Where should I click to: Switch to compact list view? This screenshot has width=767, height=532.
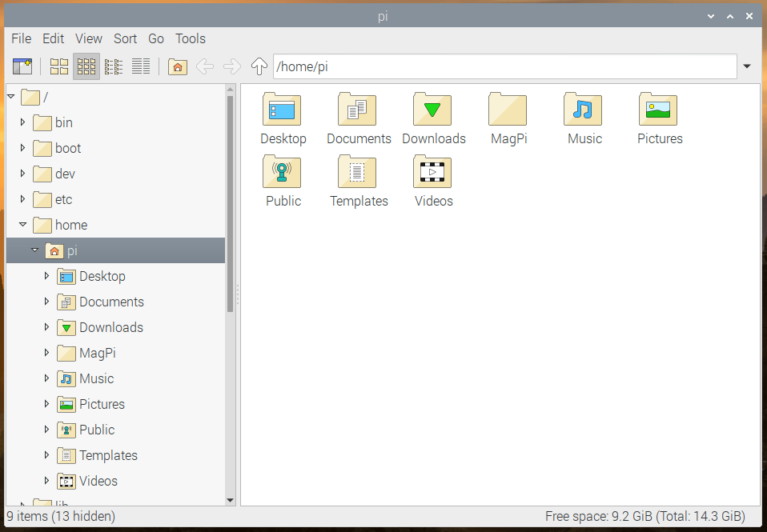(113, 66)
